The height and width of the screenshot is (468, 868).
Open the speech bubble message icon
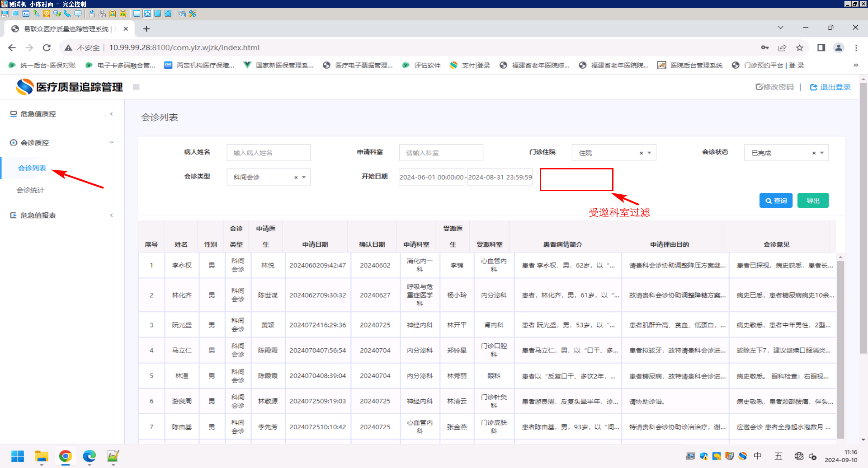pos(78,14)
